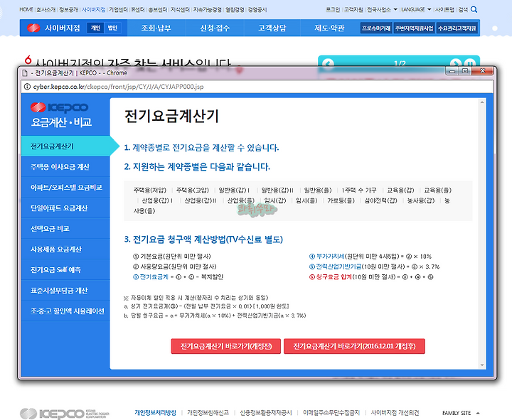512x420 pixels.
Task: Open the 조회·납부 menu
Action: (x=156, y=28)
